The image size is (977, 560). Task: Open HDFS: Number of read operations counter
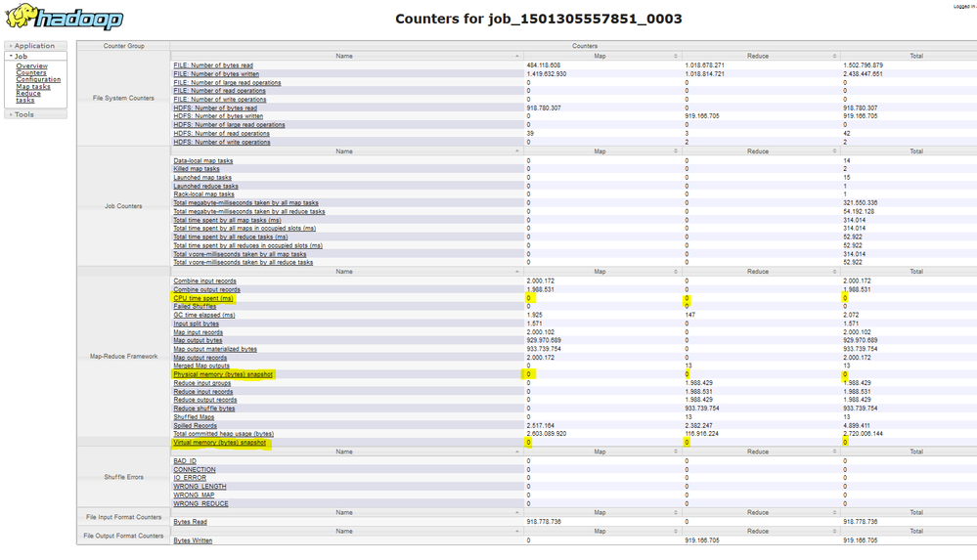click(x=221, y=133)
